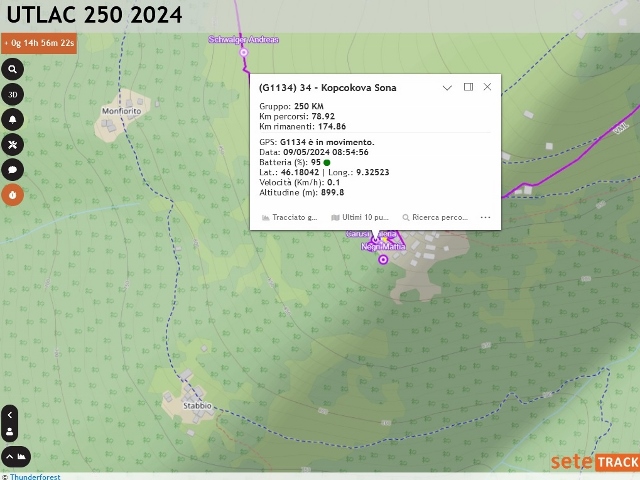Select Schwaiger Andreas runner marker
Viewport: 640px width, 480px height.
(244, 52)
